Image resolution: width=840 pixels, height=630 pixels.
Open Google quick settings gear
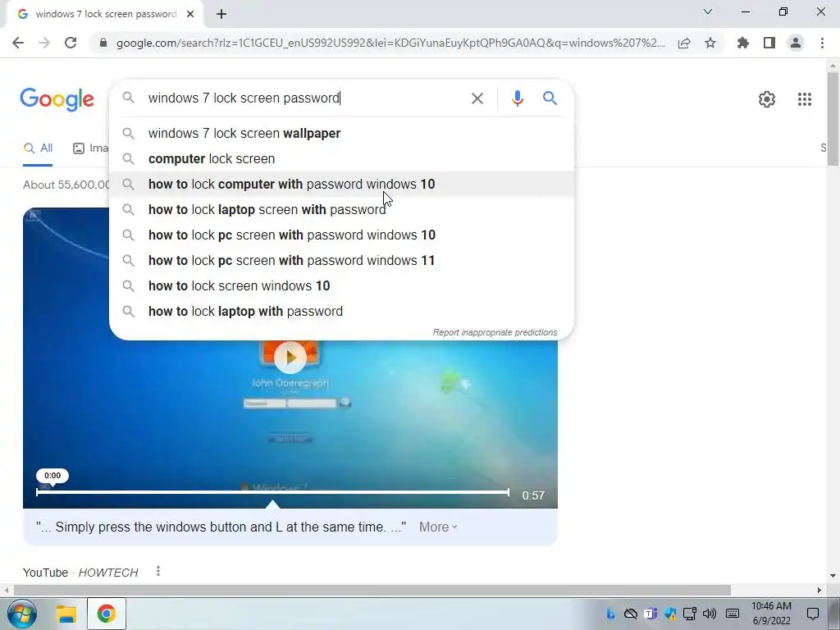point(767,99)
